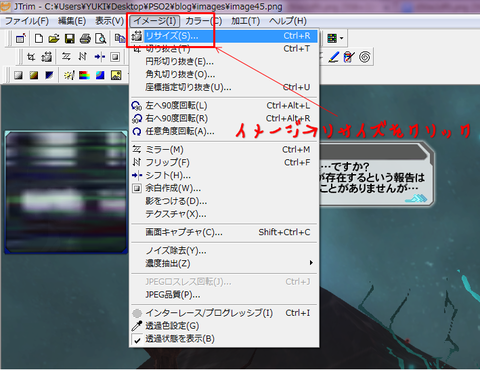
Task: Select the blue pen drawing tool
Action: click(334, 57)
